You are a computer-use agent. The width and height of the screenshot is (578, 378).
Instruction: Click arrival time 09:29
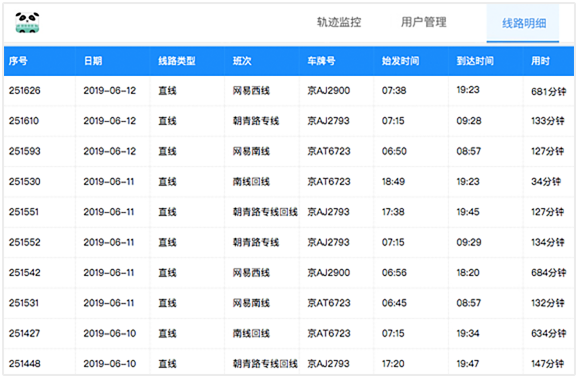point(469,242)
